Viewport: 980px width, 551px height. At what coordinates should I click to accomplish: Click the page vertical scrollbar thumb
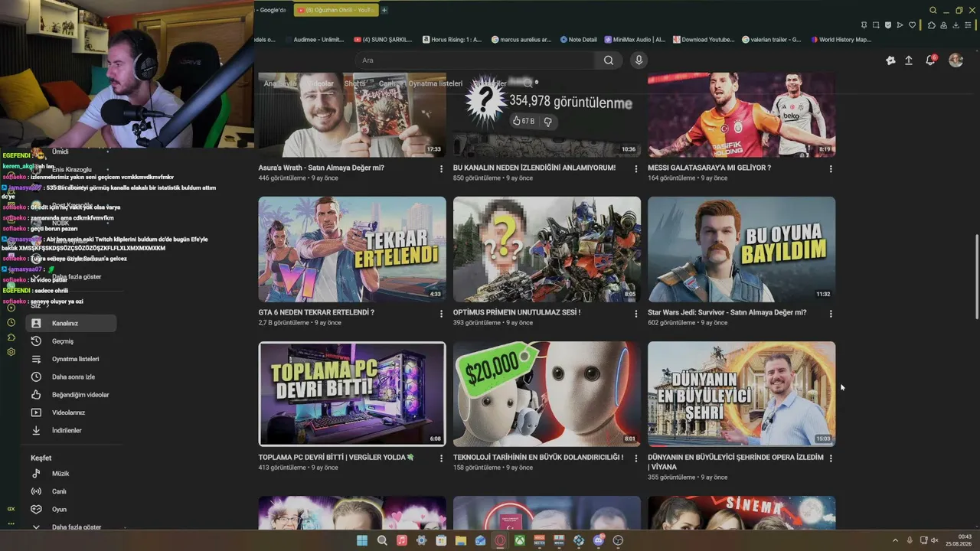[x=976, y=277]
